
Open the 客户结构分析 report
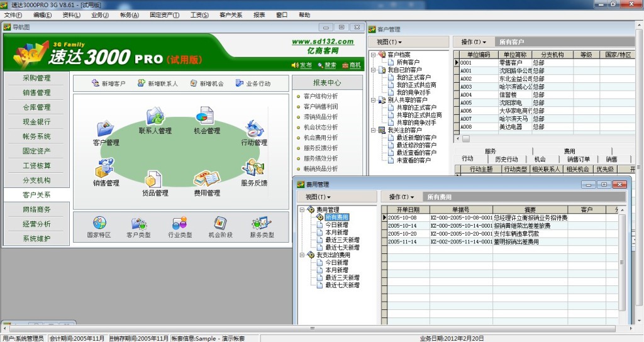pos(320,96)
